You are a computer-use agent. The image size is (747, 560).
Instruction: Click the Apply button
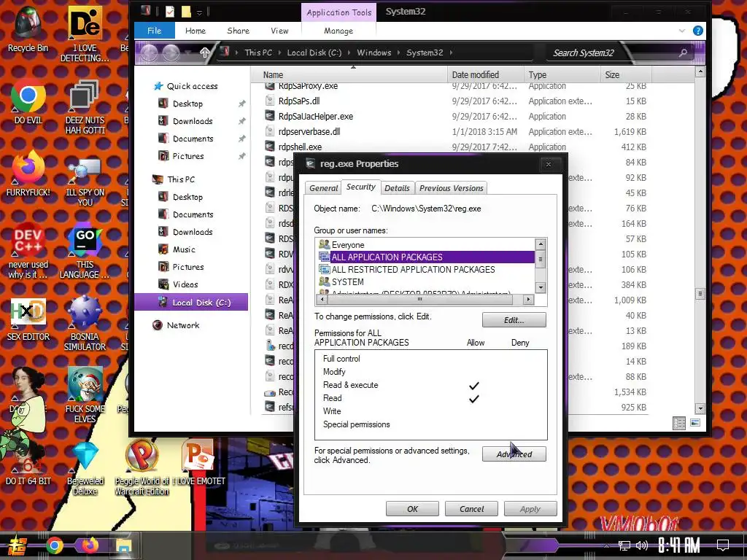tap(530, 509)
